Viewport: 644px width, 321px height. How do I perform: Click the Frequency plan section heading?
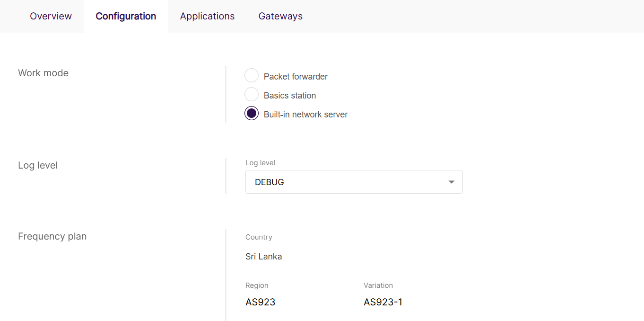(52, 236)
